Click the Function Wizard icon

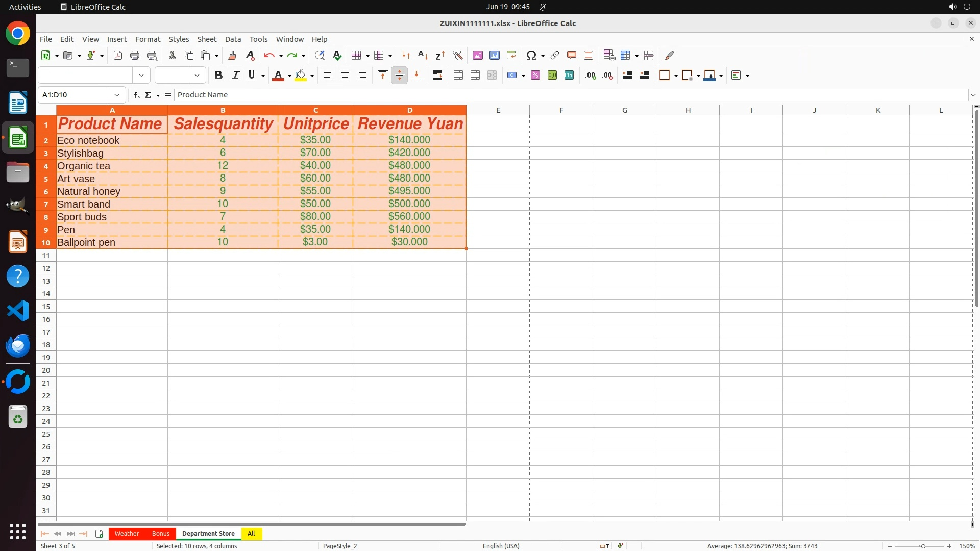click(x=136, y=95)
